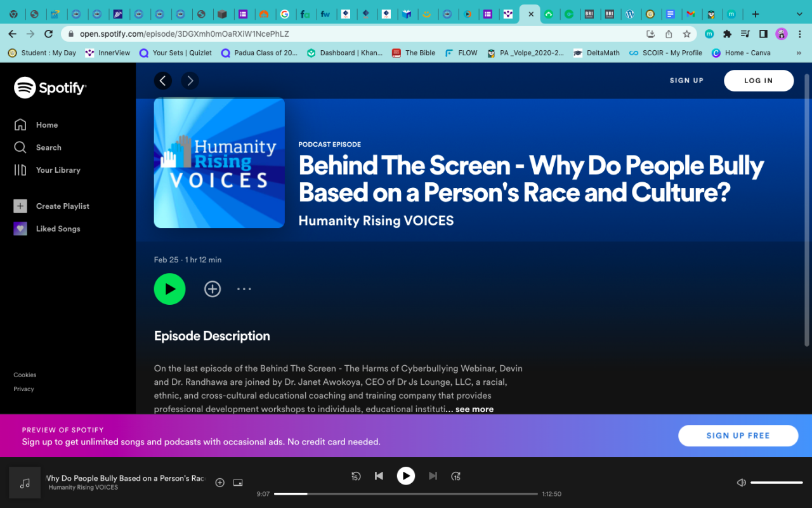Viewport: 812px width, 508px height.
Task: Open the InnerView bookmark
Action: (107, 53)
